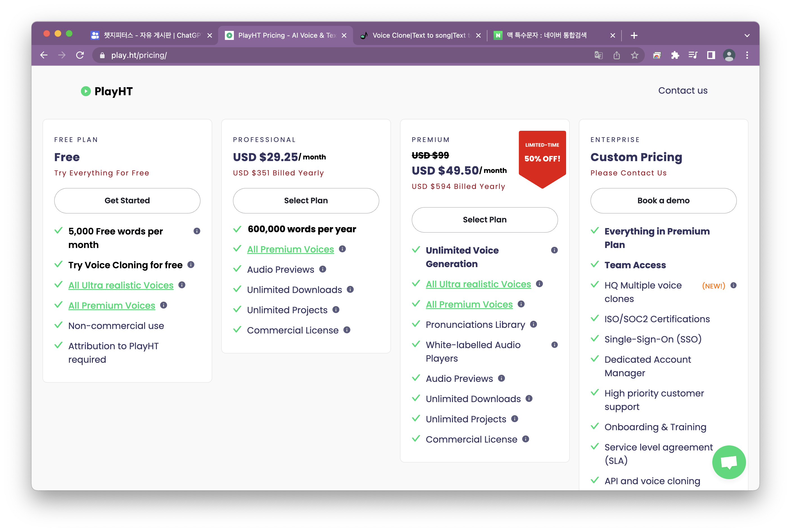Screen dimensions: 791x532
Task: Open a new browser tab
Action: point(634,35)
